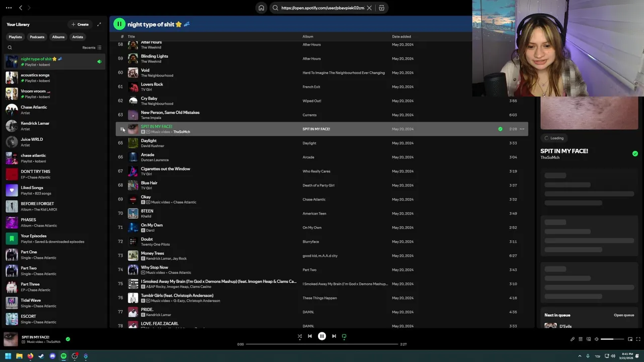This screenshot has width=644, height=362.
Task: Filter library by Playlists
Action: point(15,37)
